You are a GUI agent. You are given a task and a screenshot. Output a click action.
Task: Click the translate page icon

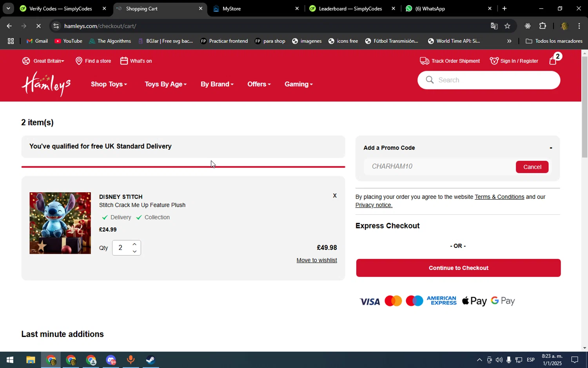[494, 26]
